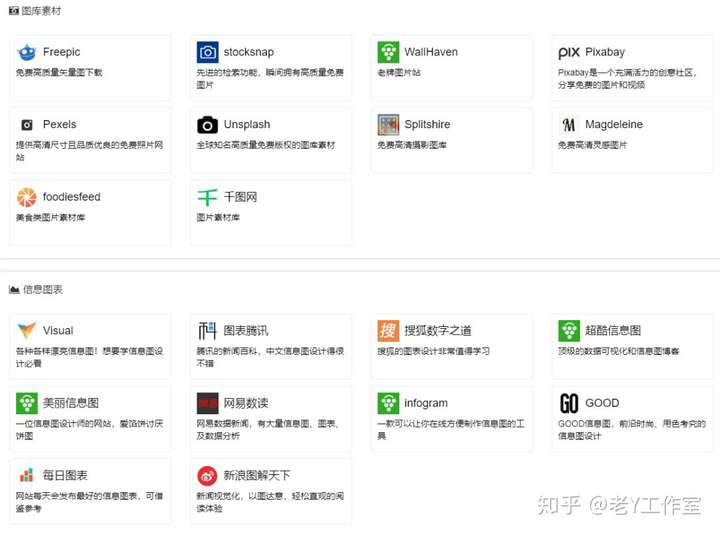Open the 千图网 title link
This screenshot has width=720, height=535.
[240, 197]
